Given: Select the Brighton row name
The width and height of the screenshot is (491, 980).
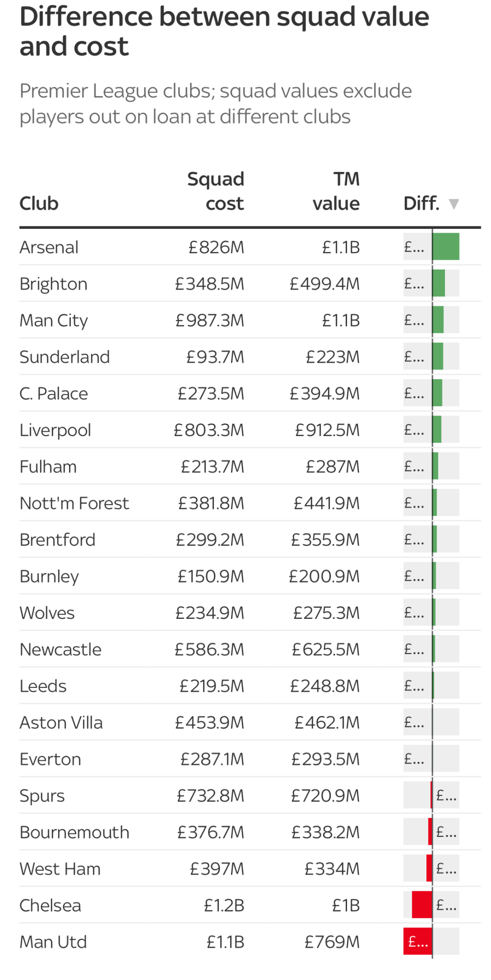Looking at the screenshot, I should click(x=53, y=284).
